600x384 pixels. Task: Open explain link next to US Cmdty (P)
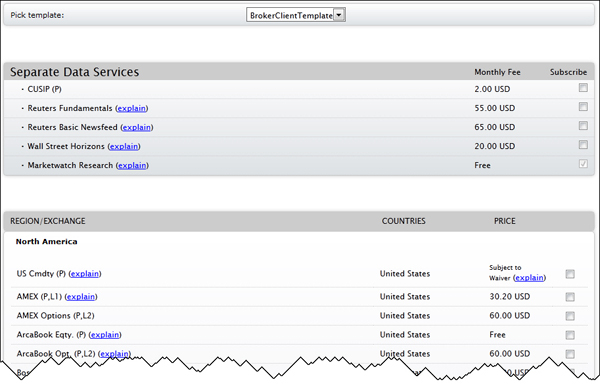point(85,274)
